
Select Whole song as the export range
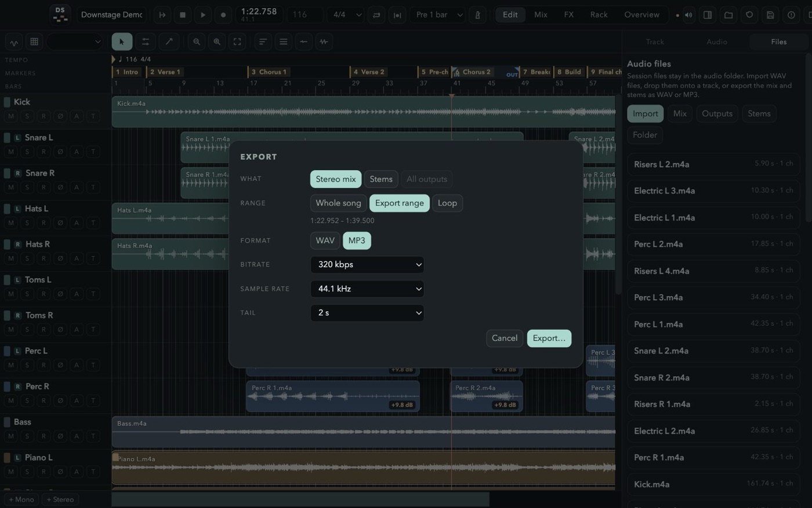[338, 203]
